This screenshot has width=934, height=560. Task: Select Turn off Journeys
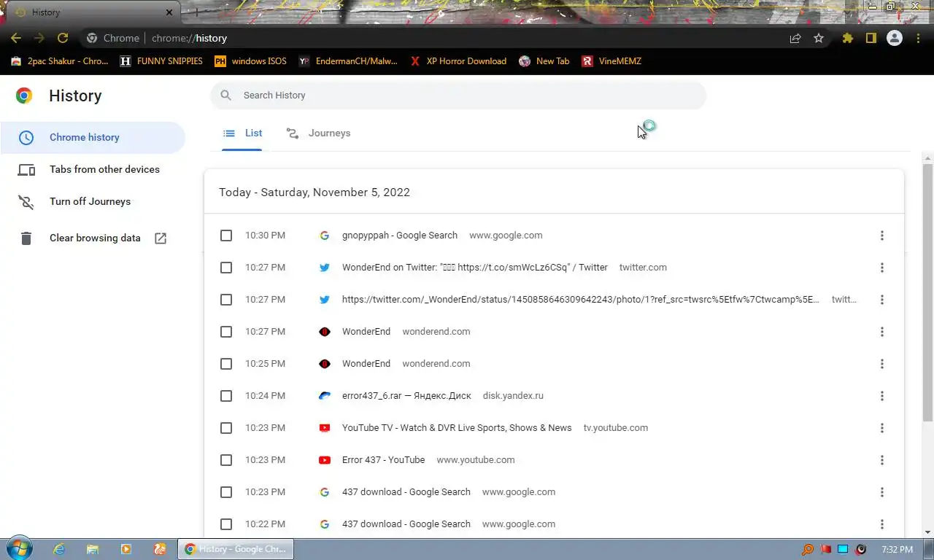(93, 201)
